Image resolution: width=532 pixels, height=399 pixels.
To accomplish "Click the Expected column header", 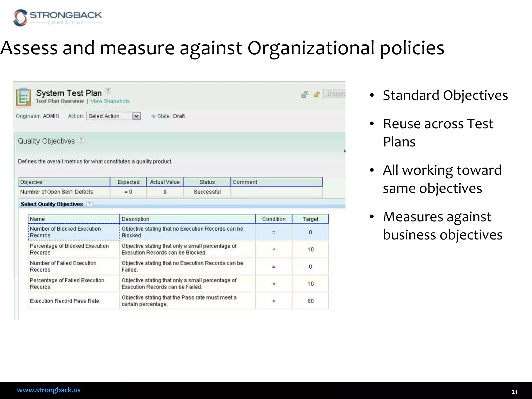I will click(x=128, y=182).
